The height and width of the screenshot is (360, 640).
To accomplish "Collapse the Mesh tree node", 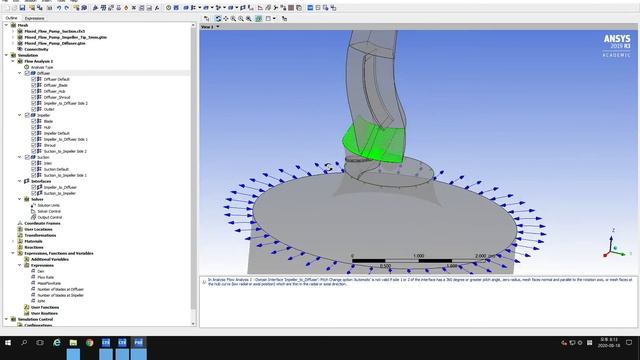I will coord(6,25).
